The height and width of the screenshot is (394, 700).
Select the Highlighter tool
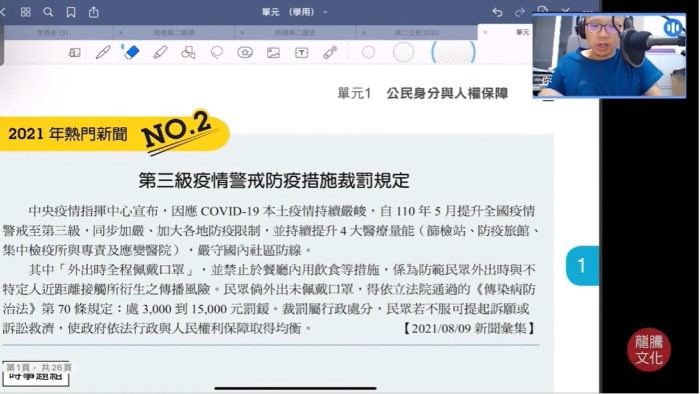tap(160, 52)
